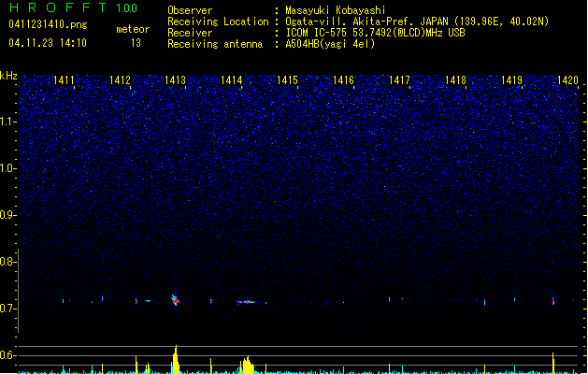588x374 pixels.
Task: Click the 'Receiving antenna' field label
Action: tap(215, 44)
